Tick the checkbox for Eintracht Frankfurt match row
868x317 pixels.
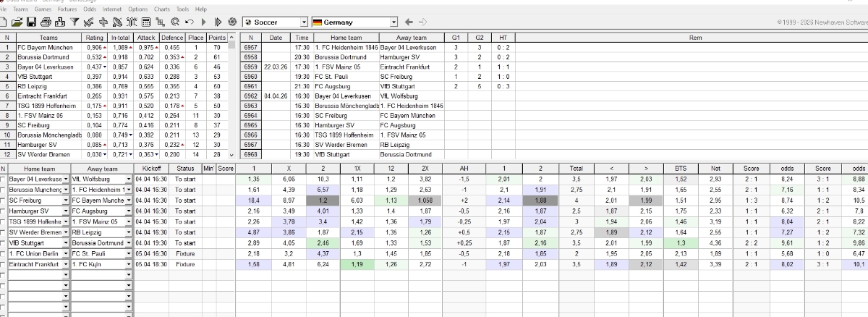click(4, 265)
